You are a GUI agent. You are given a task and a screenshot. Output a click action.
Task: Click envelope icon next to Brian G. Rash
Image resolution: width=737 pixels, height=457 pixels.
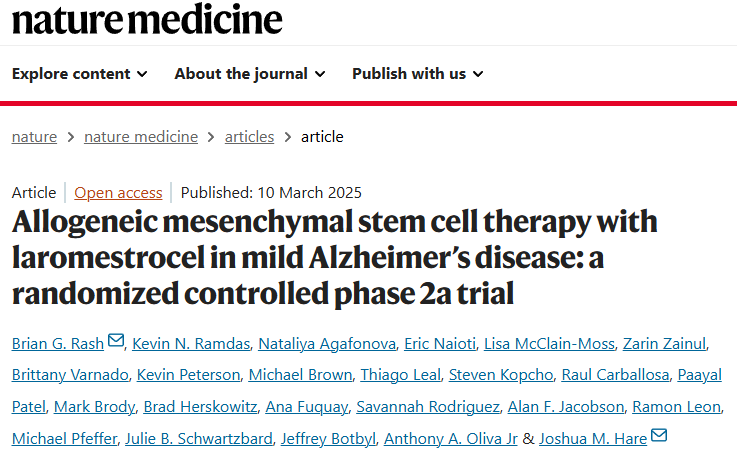[x=116, y=342]
